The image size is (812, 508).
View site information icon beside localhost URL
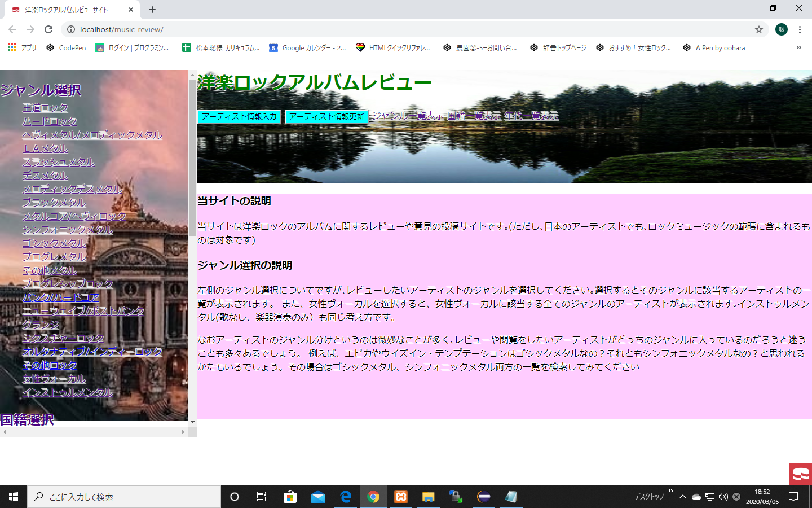(71, 29)
